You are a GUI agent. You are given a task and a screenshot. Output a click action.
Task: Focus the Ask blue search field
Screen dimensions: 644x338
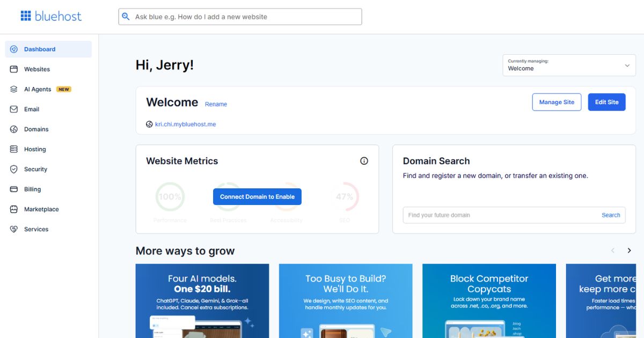pyautogui.click(x=240, y=17)
